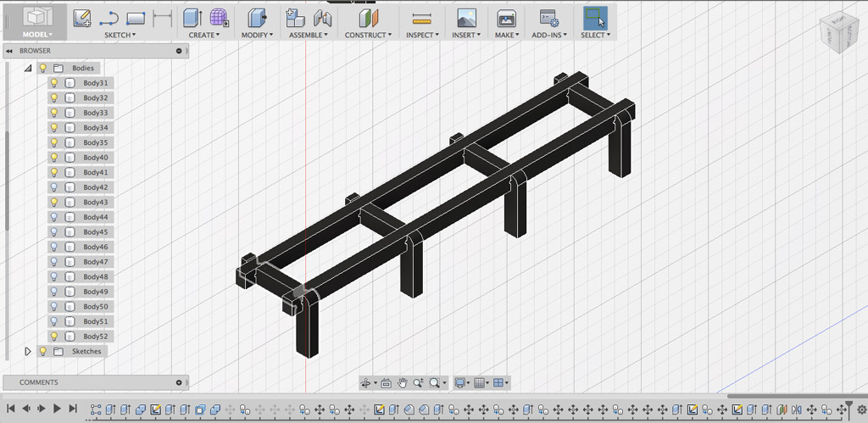The height and width of the screenshot is (423, 868).
Task: Click the Extrude tool icon
Action: (x=192, y=19)
